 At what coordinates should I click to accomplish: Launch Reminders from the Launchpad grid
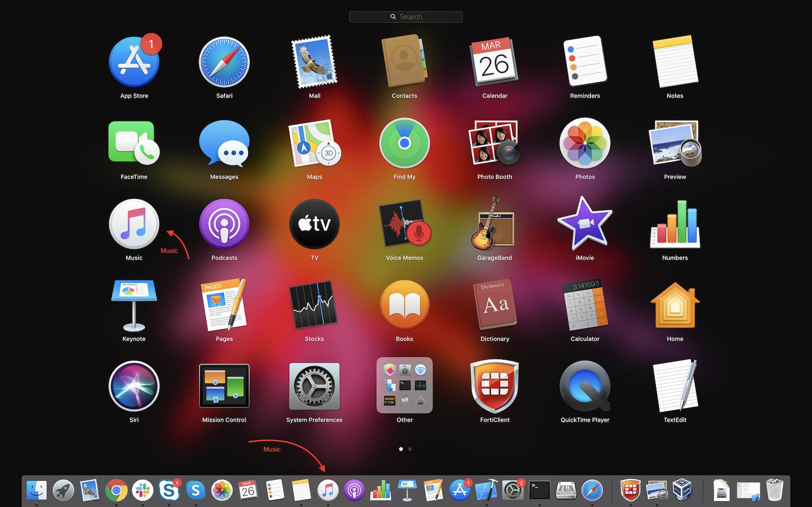(585, 62)
